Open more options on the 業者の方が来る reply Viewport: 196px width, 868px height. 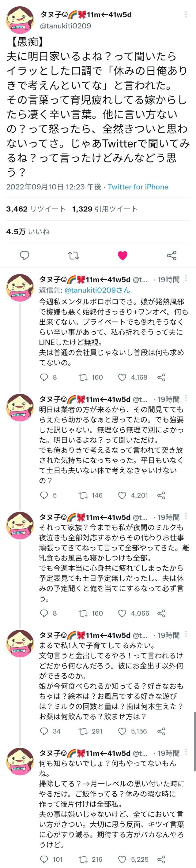186,399
